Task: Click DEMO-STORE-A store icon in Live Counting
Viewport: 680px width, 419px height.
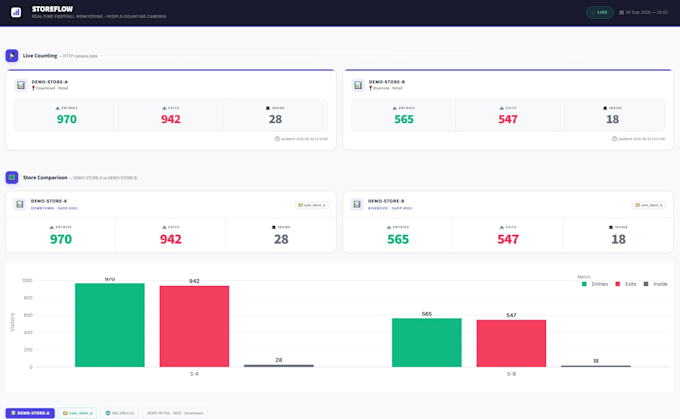Action: [x=21, y=85]
